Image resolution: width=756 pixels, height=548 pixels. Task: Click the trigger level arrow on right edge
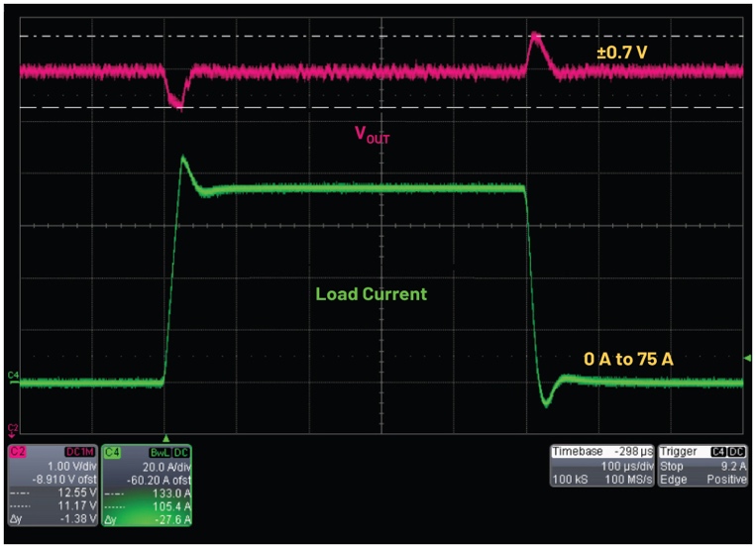coord(748,358)
